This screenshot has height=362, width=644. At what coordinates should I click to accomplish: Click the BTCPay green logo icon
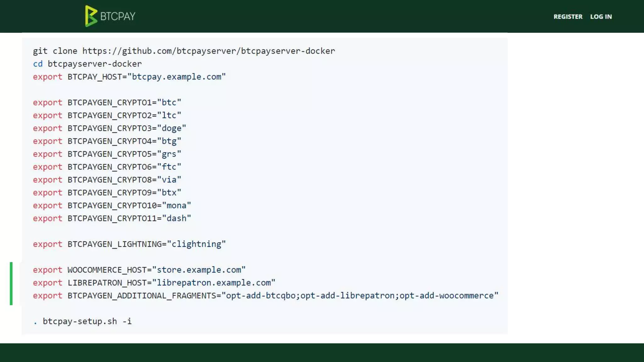[x=91, y=16]
